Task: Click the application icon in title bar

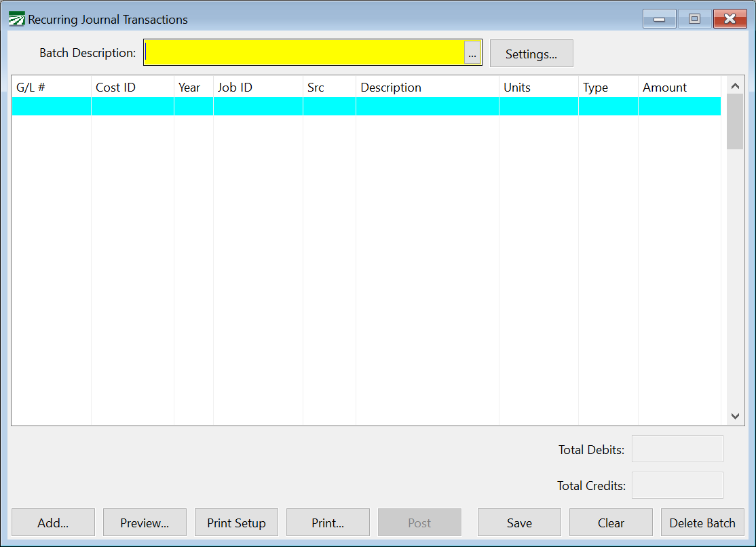Action: 16,19
